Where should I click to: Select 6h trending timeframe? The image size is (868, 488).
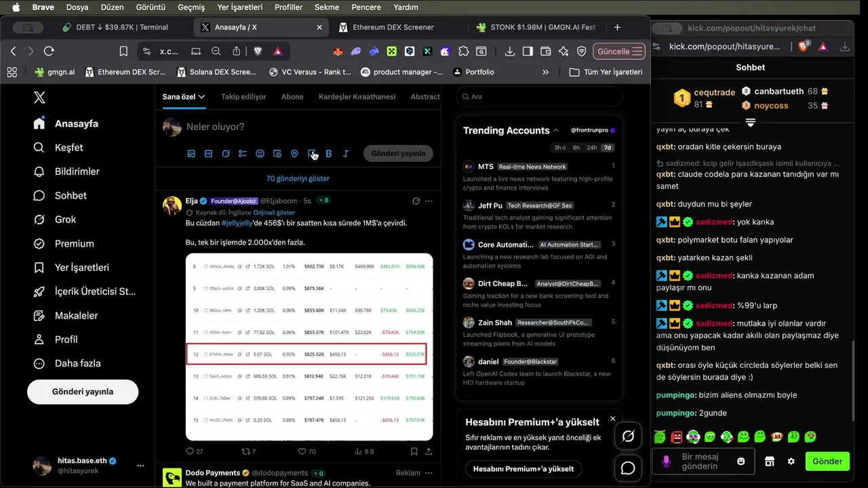point(576,147)
